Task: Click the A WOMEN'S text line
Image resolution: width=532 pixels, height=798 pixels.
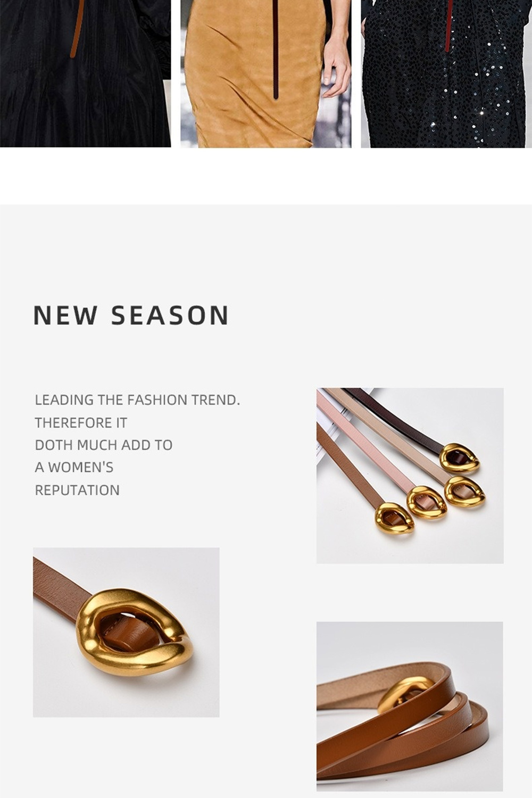Action: tap(74, 467)
